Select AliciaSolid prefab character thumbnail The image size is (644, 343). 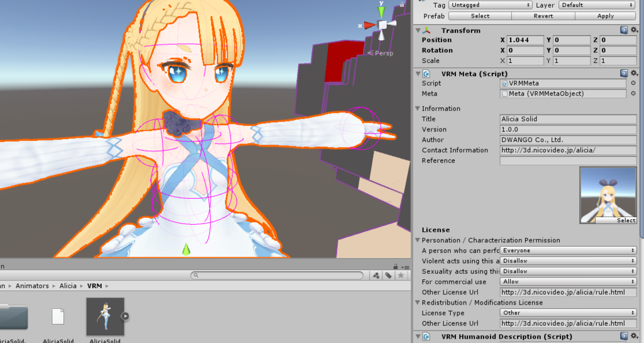click(x=105, y=317)
